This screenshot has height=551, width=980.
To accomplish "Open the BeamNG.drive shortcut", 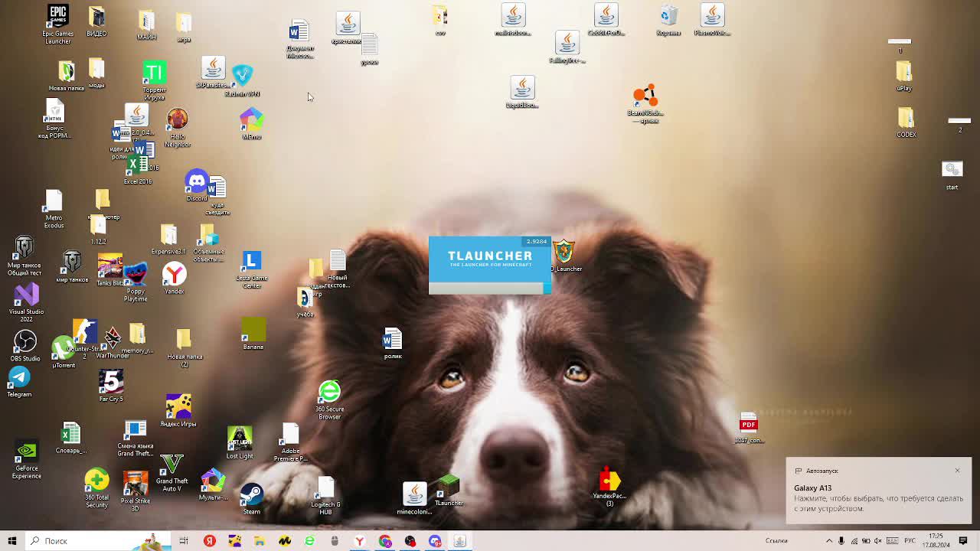I will coord(645,104).
